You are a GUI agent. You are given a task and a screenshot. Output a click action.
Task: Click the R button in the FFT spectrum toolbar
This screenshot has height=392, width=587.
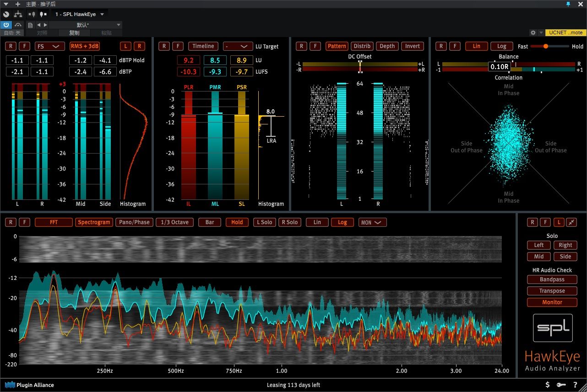pyautogui.click(x=11, y=222)
